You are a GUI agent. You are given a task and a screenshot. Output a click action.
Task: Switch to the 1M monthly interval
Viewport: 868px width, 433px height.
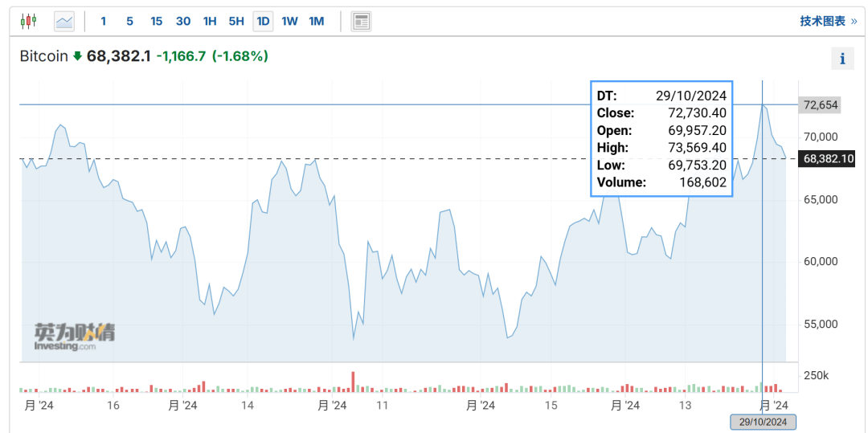pos(316,22)
